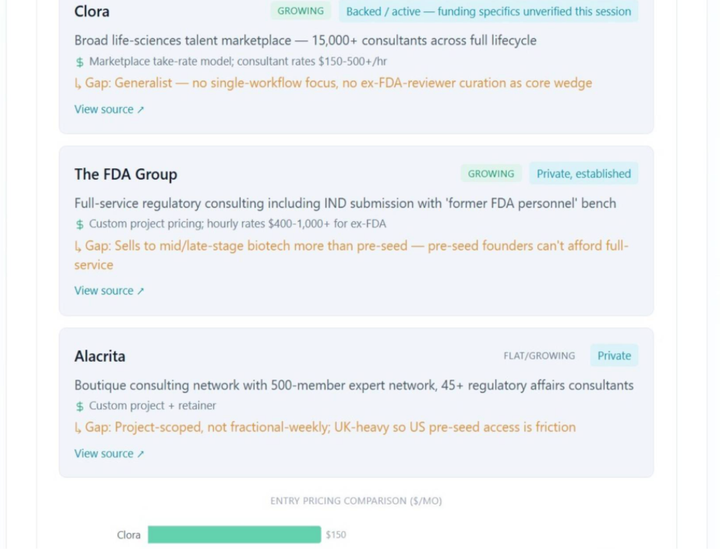Click 'Gap: Project-scoped, not fractional-weekly' text
Image resolution: width=720 pixels, height=558 pixels.
330,427
